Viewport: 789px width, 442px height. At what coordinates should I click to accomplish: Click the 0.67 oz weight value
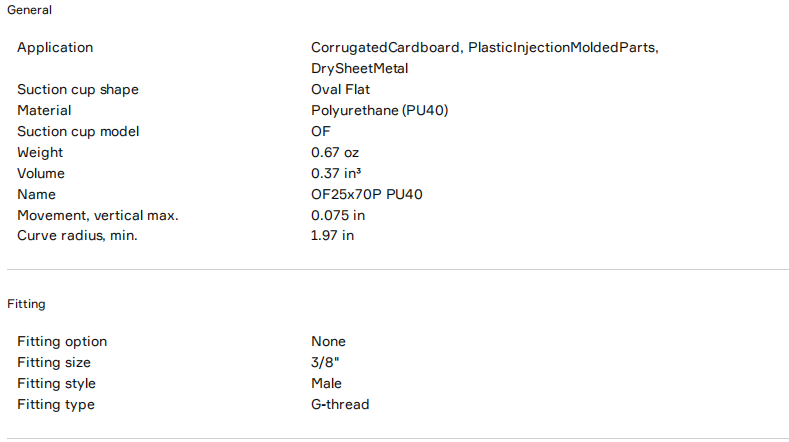335,153
